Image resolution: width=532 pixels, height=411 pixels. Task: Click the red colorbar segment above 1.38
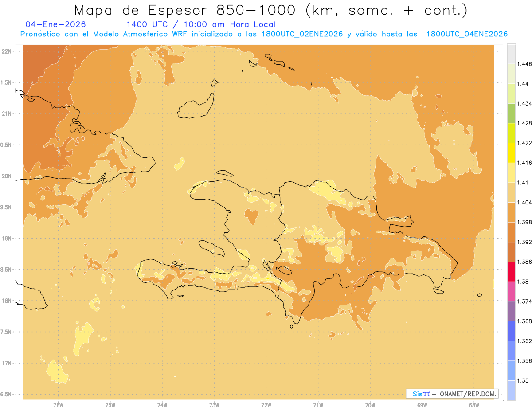coord(511,271)
